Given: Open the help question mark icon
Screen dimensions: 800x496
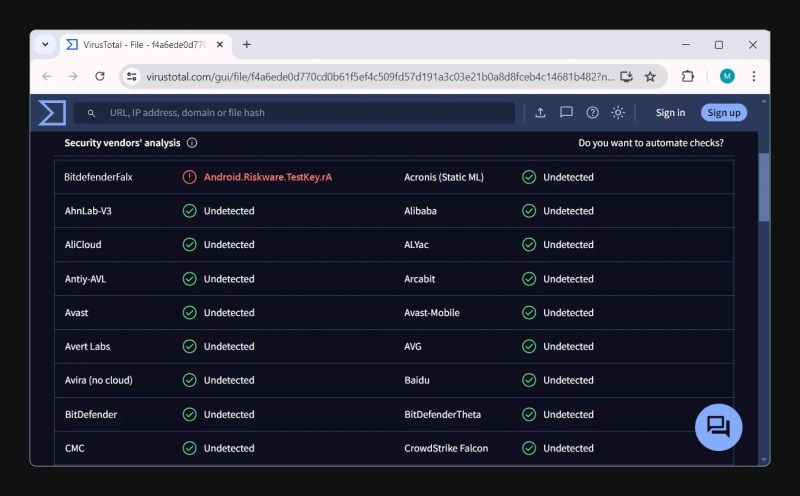Looking at the screenshot, I should pos(592,113).
